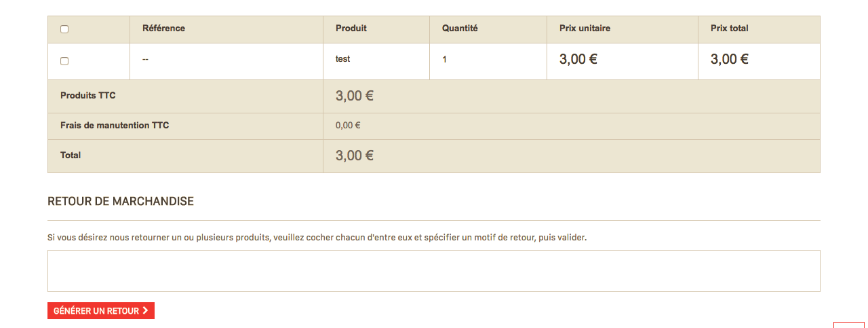Click the RETOUR DE MARCHANDISE heading
Image resolution: width=868 pixels, height=328 pixels.
click(x=121, y=202)
